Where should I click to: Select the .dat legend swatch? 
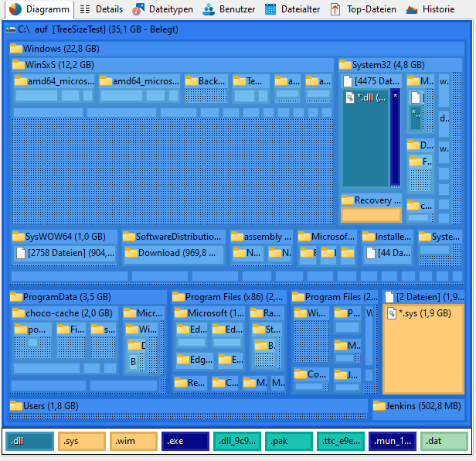444,441
